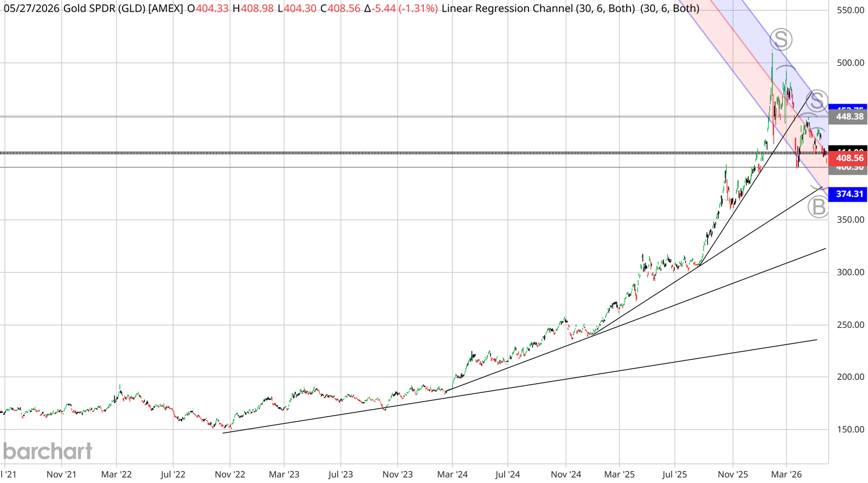Click the Gold SPDR (GLD) [AMEX] symbol title
The image size is (868, 483).
(x=123, y=8)
